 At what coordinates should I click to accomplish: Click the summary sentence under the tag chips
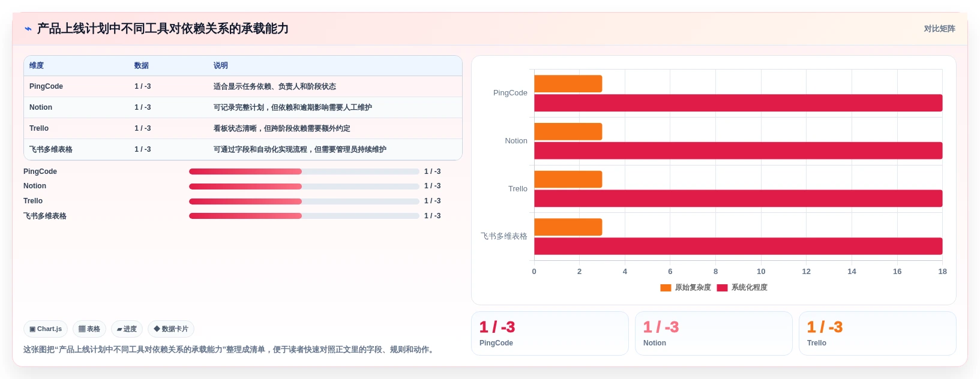(x=230, y=350)
